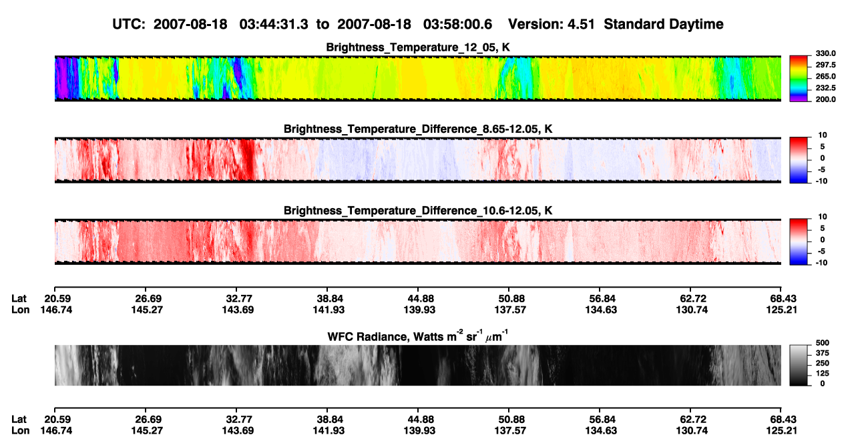This screenshot has height=445, width=868.
Task: Click the -10 tick on the 8.65-12.05 colorbar
Action: pyautogui.click(x=822, y=180)
